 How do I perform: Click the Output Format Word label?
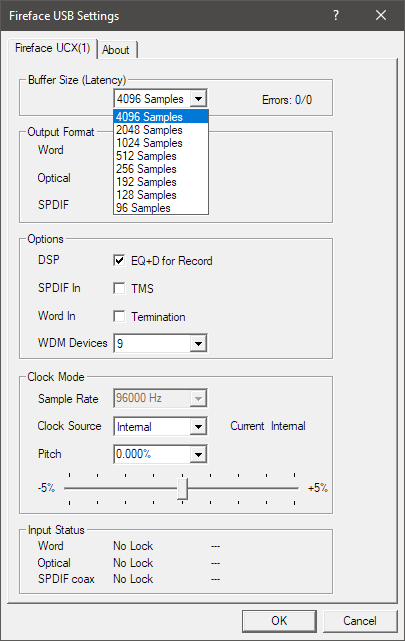tap(51, 150)
